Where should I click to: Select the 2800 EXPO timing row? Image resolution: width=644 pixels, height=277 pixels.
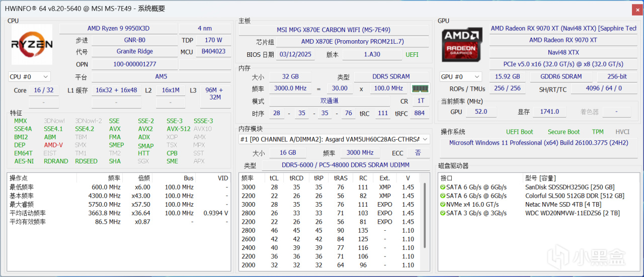point(331,213)
